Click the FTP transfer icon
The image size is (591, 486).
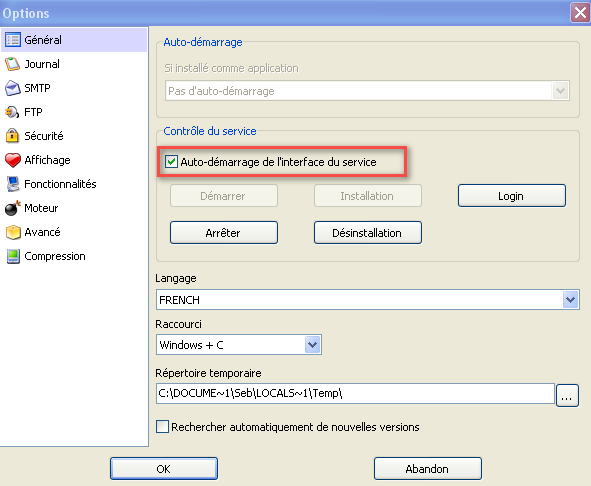(12, 112)
